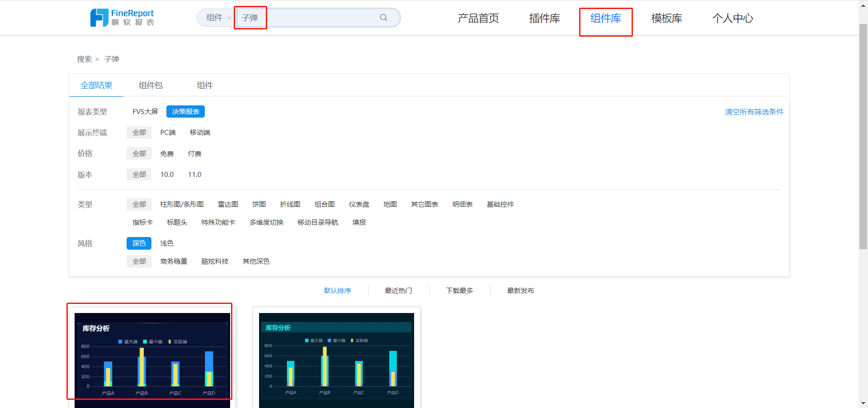Image resolution: width=868 pixels, height=408 pixels.
Task: Select 全部 for 展示终端 filter
Action: tap(139, 133)
